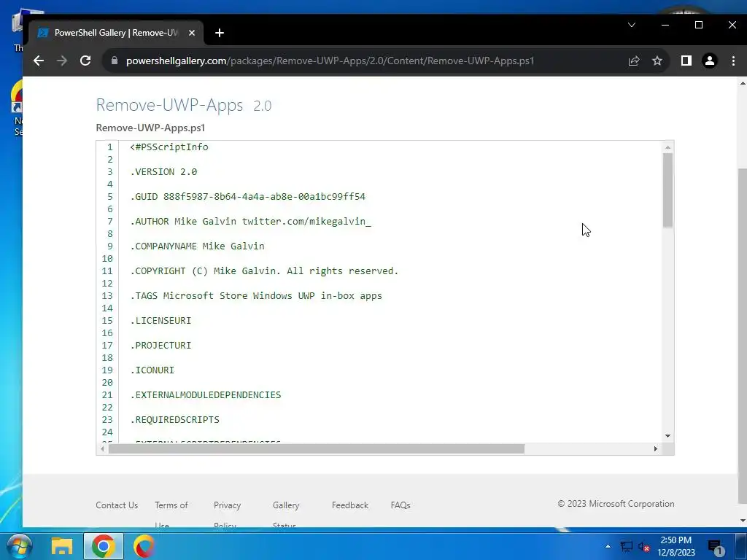This screenshot has height=560, width=747.
Task: Click the Contact Us footer link
Action: [117, 505]
